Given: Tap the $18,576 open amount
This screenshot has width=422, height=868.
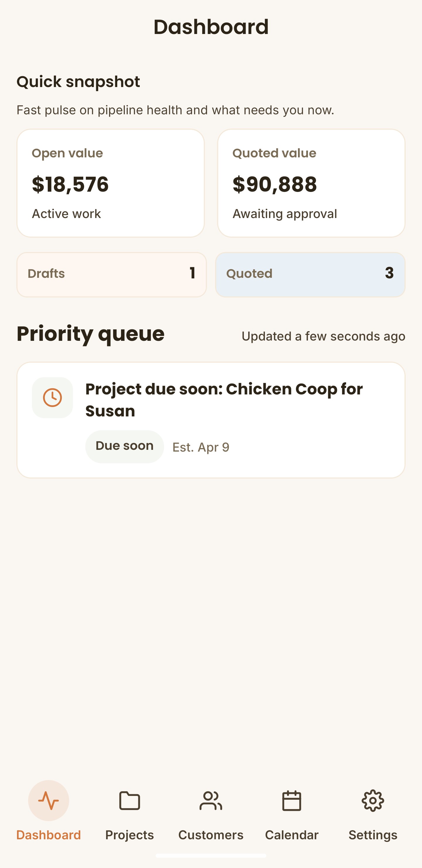Looking at the screenshot, I should pyautogui.click(x=70, y=184).
